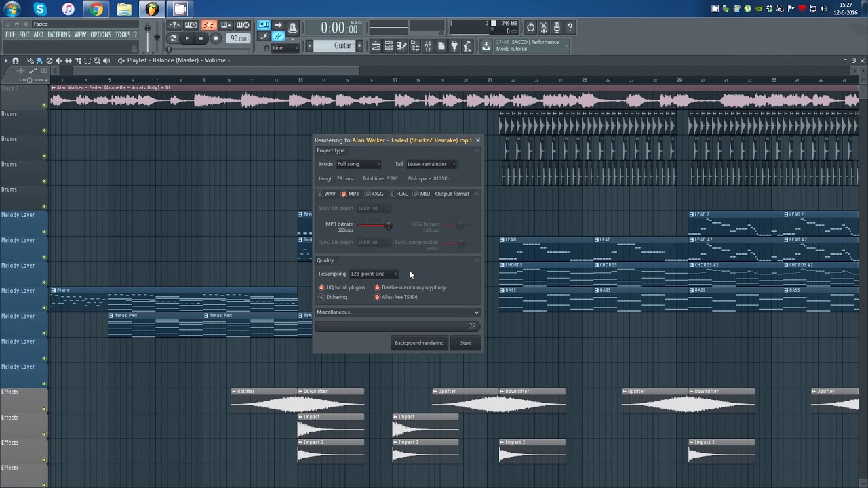Viewport: 868px width, 488px height.
Task: Open the VIEW menu
Action: (80, 35)
